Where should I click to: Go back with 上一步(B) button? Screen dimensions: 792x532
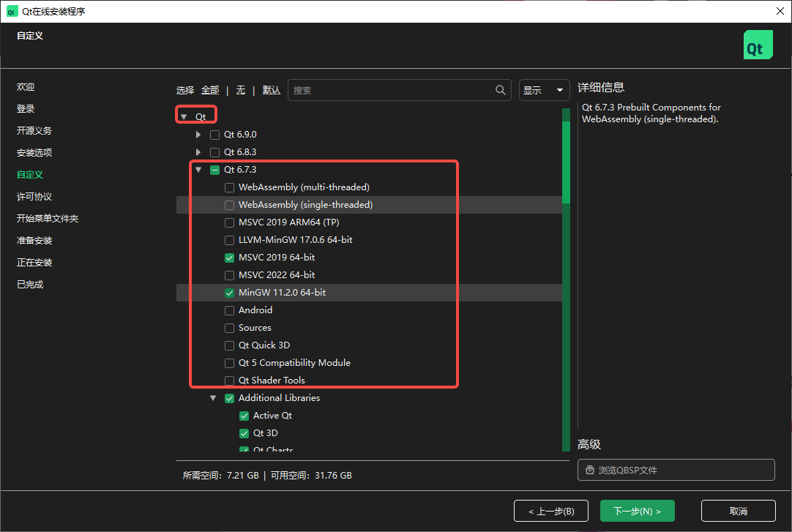(551, 511)
